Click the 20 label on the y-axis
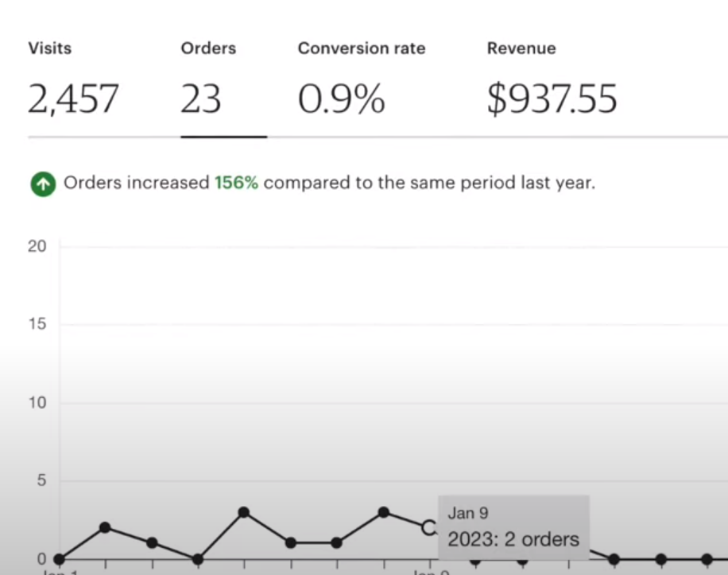The width and height of the screenshot is (728, 575). click(37, 246)
